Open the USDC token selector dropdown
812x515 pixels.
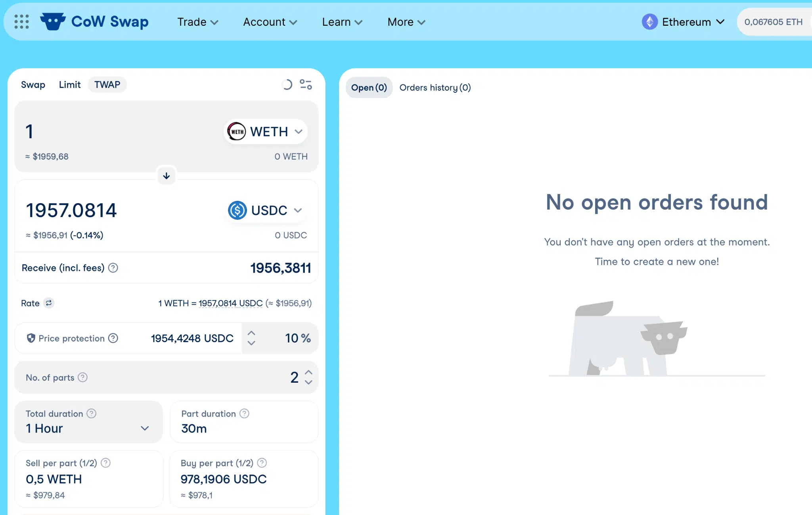click(x=266, y=210)
